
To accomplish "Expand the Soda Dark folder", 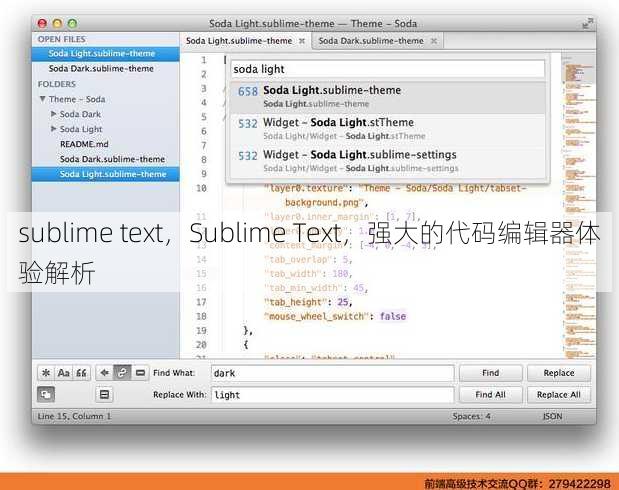I will (x=54, y=114).
